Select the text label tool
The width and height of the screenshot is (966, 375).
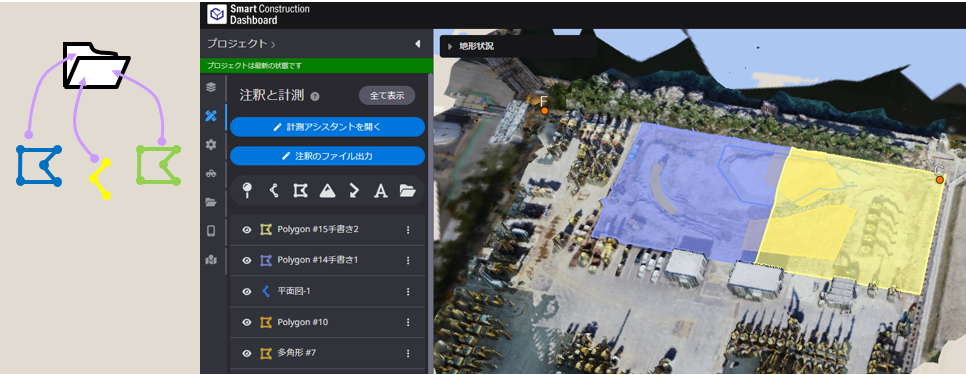pyautogui.click(x=381, y=192)
